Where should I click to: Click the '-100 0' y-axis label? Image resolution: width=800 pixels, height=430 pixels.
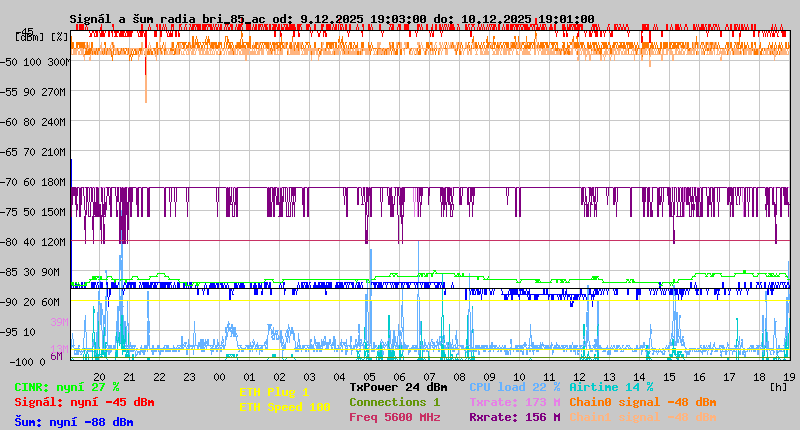(28, 362)
